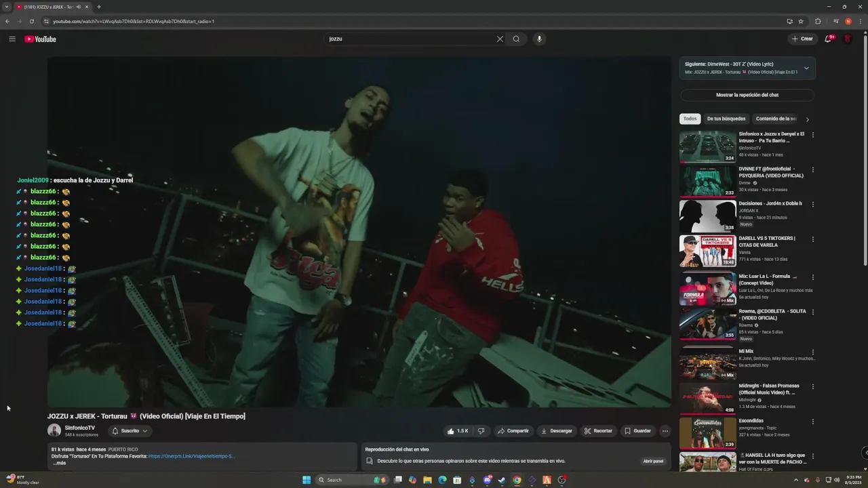The height and width of the screenshot is (488, 868).
Task: Open the Decisiones Jord4n x Doble h thumbnail
Action: click(707, 216)
